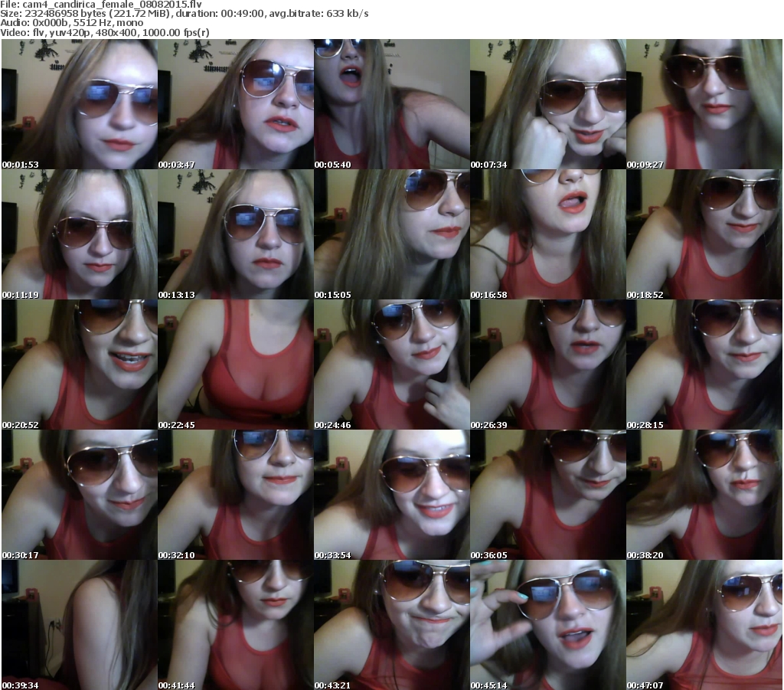Select the thumbnail stamped 00:05:40
This screenshot has width=784, height=690.
click(x=391, y=104)
